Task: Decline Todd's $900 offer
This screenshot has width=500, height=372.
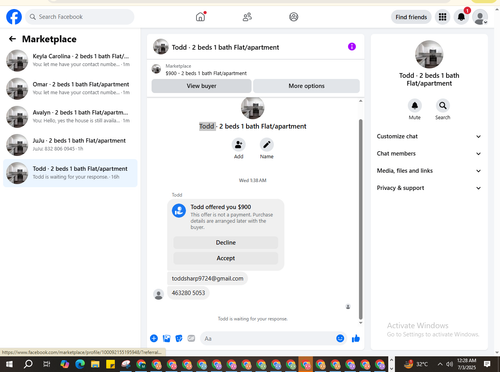Action: pos(226,243)
